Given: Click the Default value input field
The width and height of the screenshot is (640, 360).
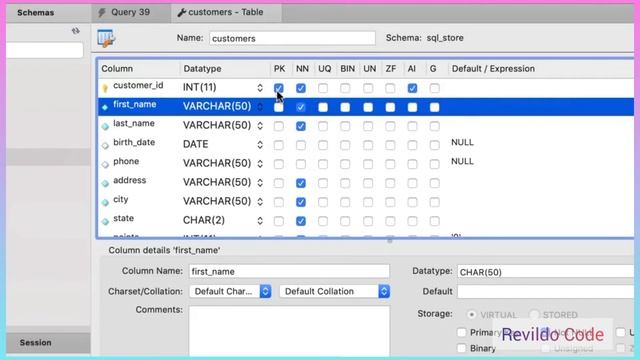Looking at the screenshot, I should pyautogui.click(x=546, y=291).
